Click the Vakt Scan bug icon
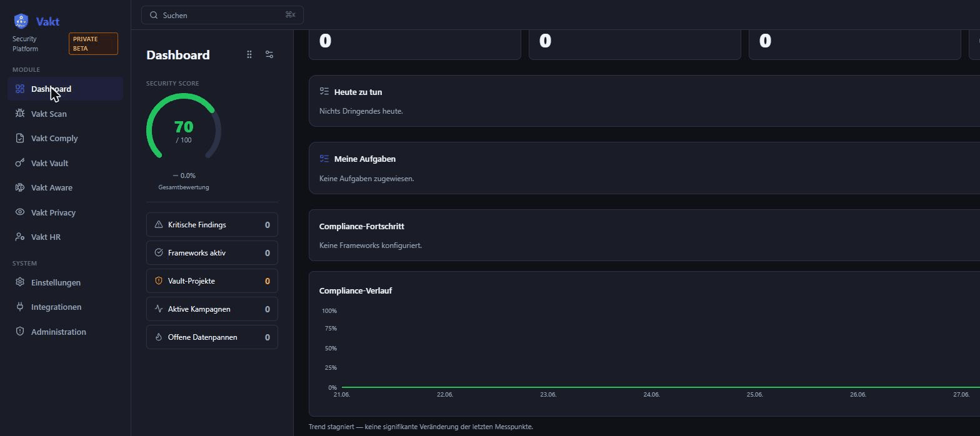This screenshot has height=436, width=980. (x=20, y=114)
